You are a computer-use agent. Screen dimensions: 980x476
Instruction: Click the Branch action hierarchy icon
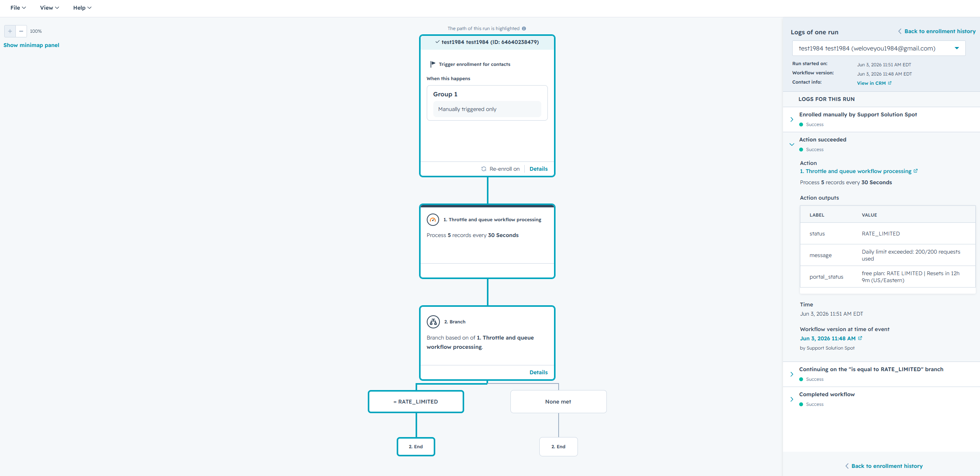coord(433,322)
